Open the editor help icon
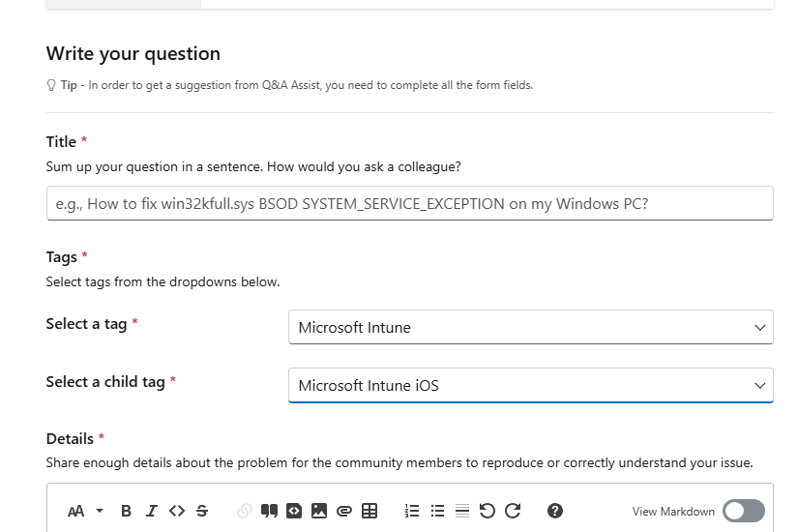The width and height of the screenshot is (798, 532). (555, 511)
